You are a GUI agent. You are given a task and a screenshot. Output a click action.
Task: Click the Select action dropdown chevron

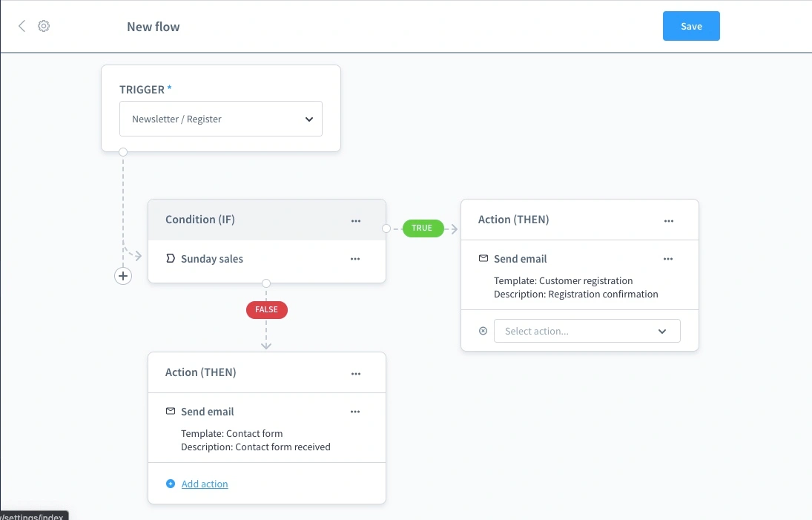tap(662, 332)
